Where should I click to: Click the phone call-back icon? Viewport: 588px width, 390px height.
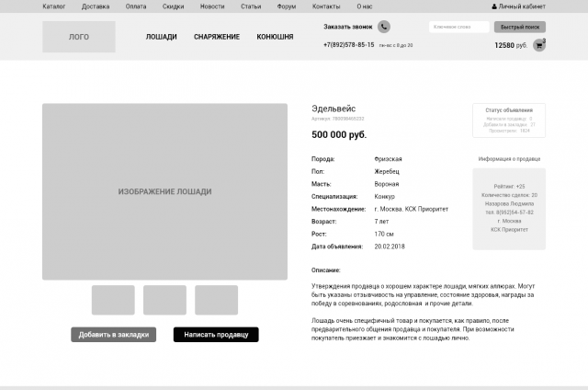pos(384,27)
